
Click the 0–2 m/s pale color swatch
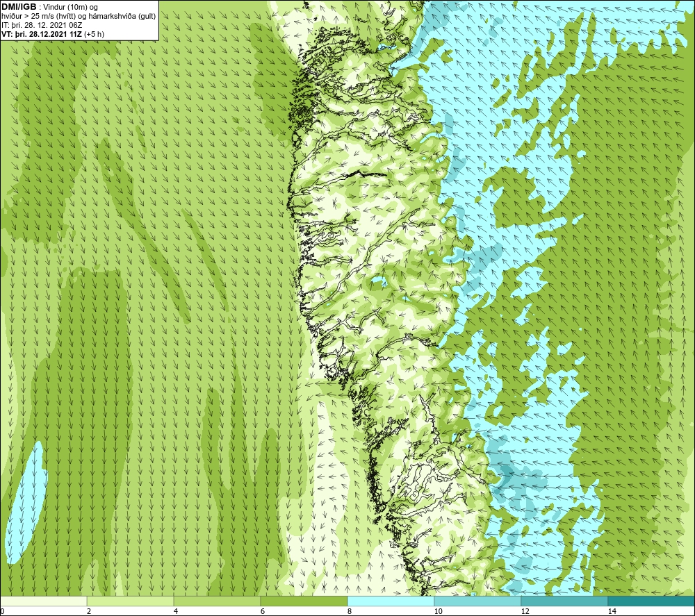(43, 601)
